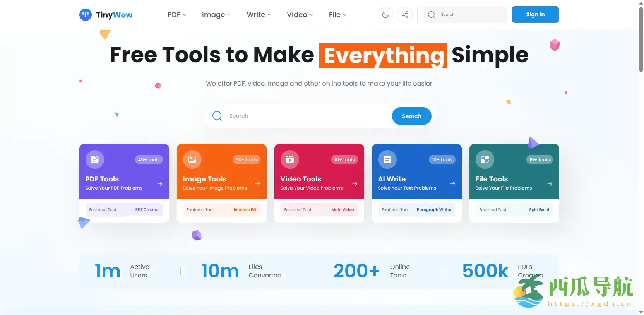644x315 pixels.
Task: Expand the Image dropdown menu
Action: click(216, 15)
